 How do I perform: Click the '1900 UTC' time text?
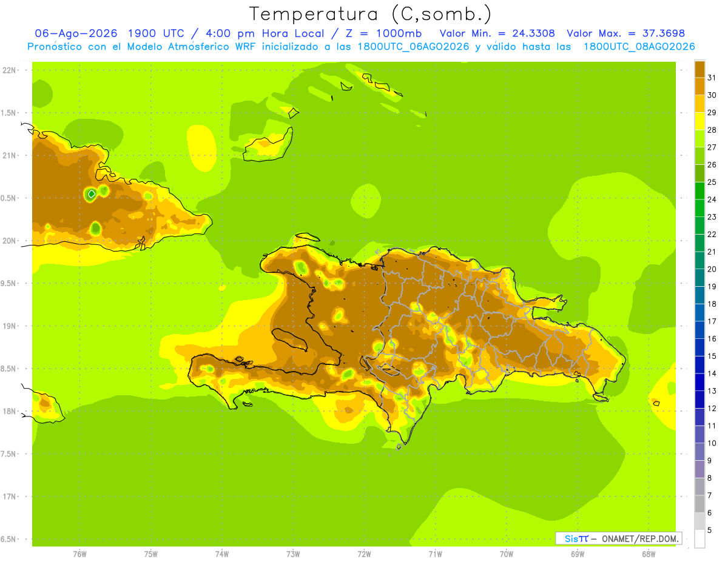157,33
